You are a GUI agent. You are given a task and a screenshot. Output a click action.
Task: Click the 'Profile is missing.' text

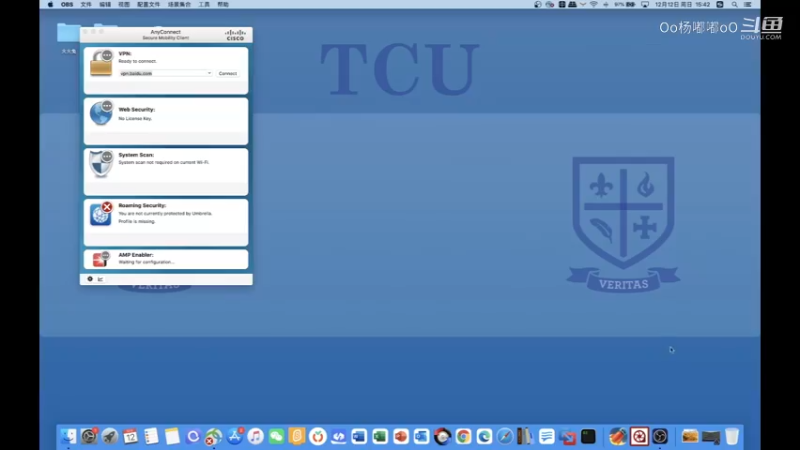(137, 221)
